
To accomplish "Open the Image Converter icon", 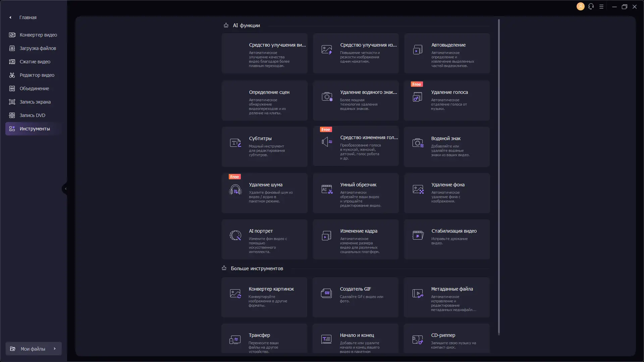I will click(235, 294).
